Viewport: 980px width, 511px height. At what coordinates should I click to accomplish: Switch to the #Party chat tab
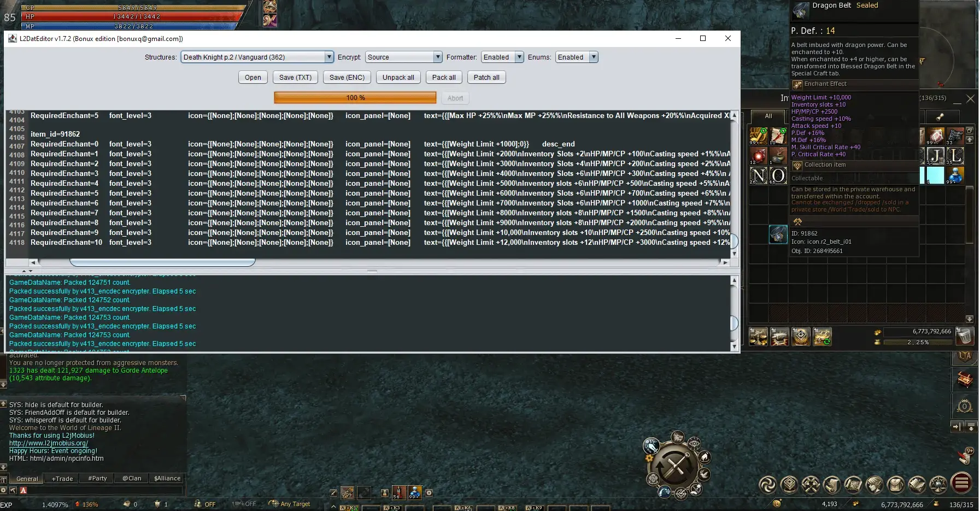[97, 478]
